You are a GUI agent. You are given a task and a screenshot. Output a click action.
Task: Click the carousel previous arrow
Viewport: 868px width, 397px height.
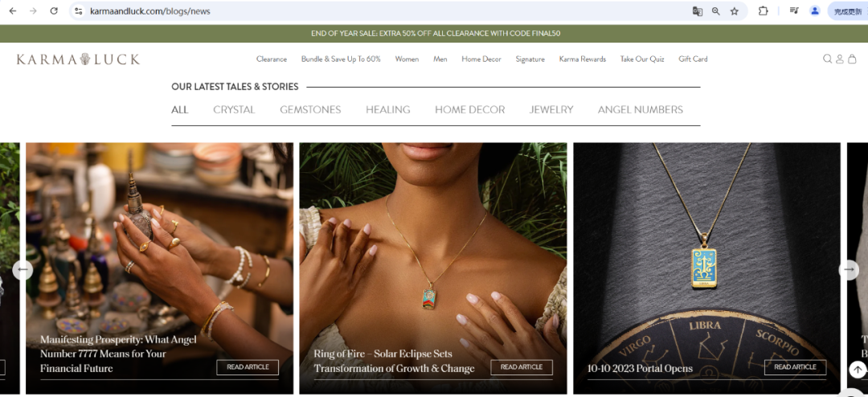pos(23,270)
